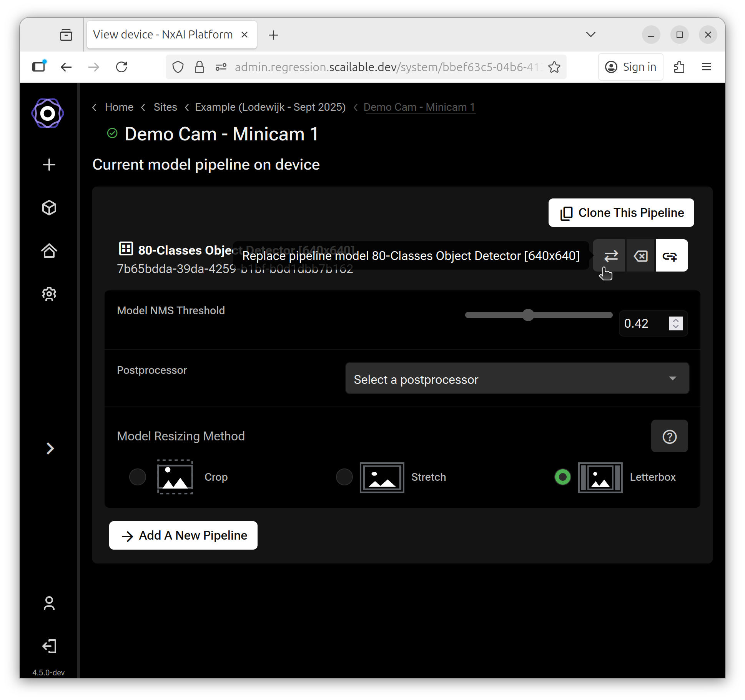Screen dimensions: 745x700
Task: Click the Model NMS Threshold slider handle
Action: tap(529, 315)
